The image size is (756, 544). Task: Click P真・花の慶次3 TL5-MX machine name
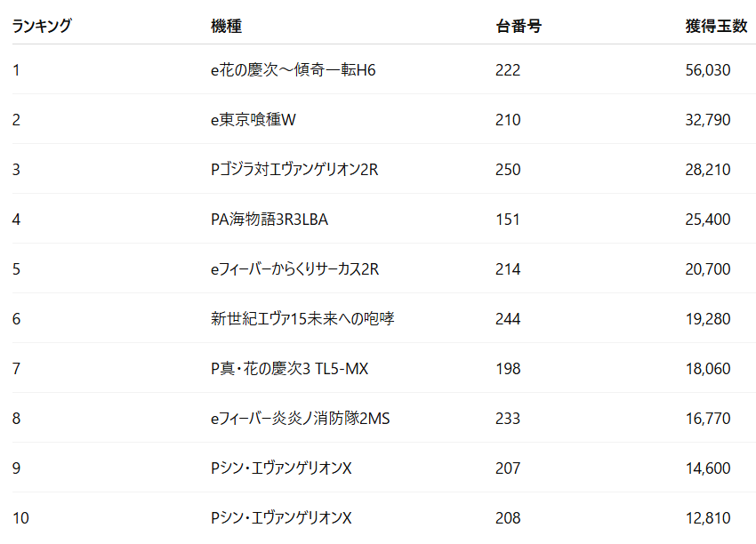[289, 369]
